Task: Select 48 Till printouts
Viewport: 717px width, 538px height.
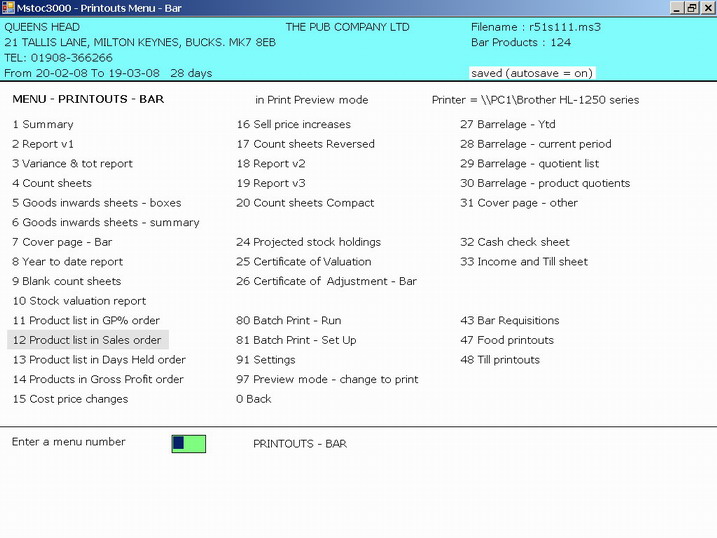Action: point(500,360)
